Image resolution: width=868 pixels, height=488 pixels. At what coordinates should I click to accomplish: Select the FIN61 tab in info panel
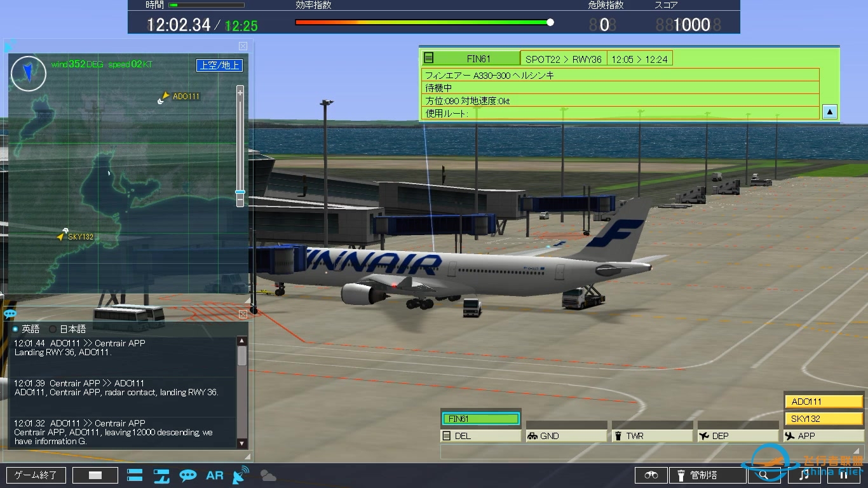[471, 58]
